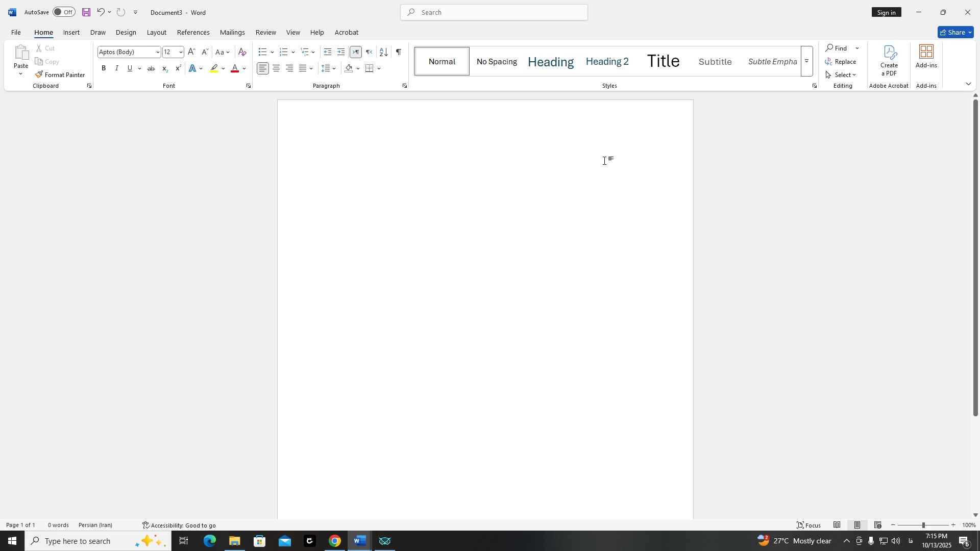
Task: Click the zoom slider in status bar
Action: pos(923,525)
